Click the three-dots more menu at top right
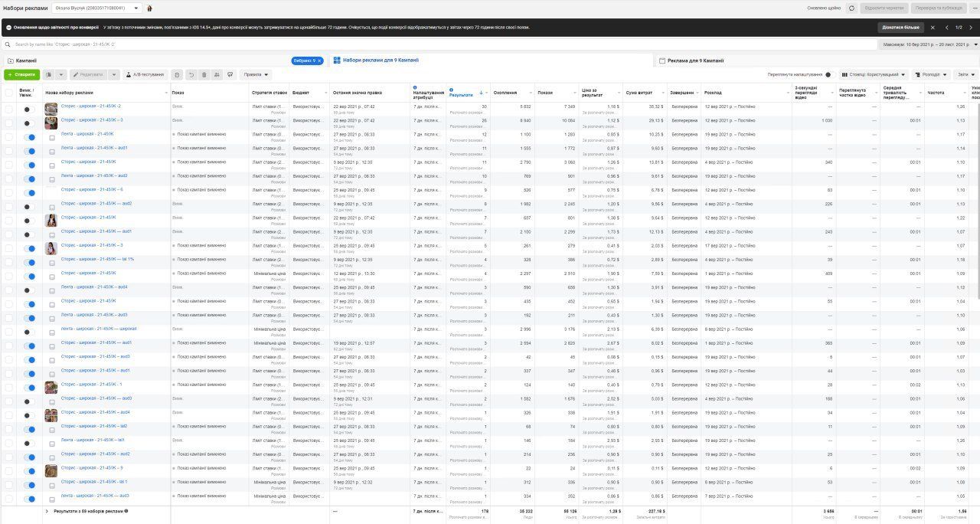Screen dimensions: 980x524 click(973, 8)
